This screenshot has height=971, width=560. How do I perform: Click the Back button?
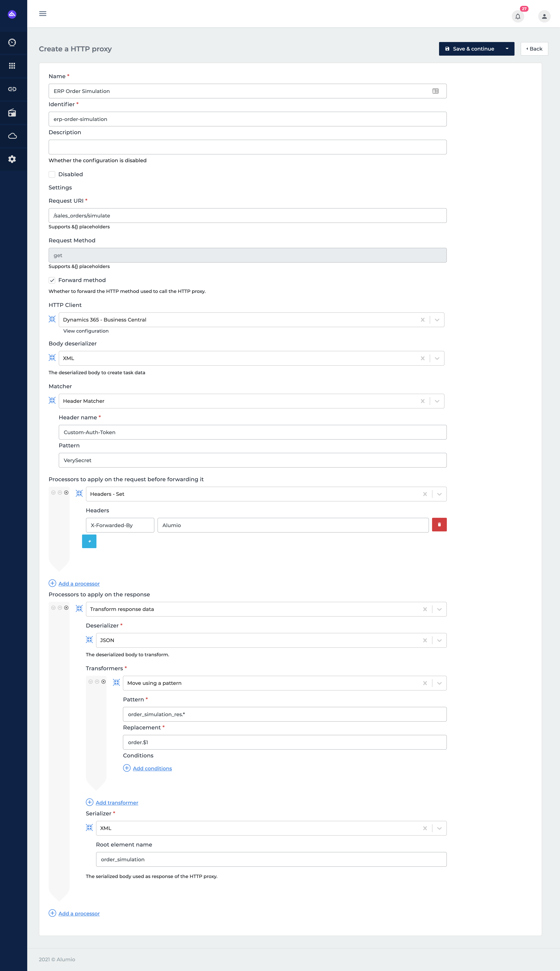tap(534, 49)
